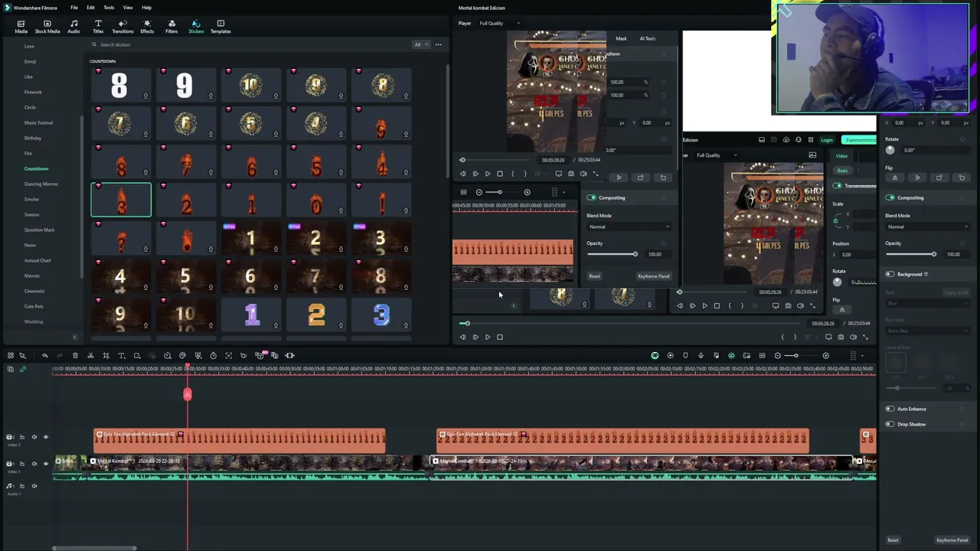Open the Help menu

[146, 8]
